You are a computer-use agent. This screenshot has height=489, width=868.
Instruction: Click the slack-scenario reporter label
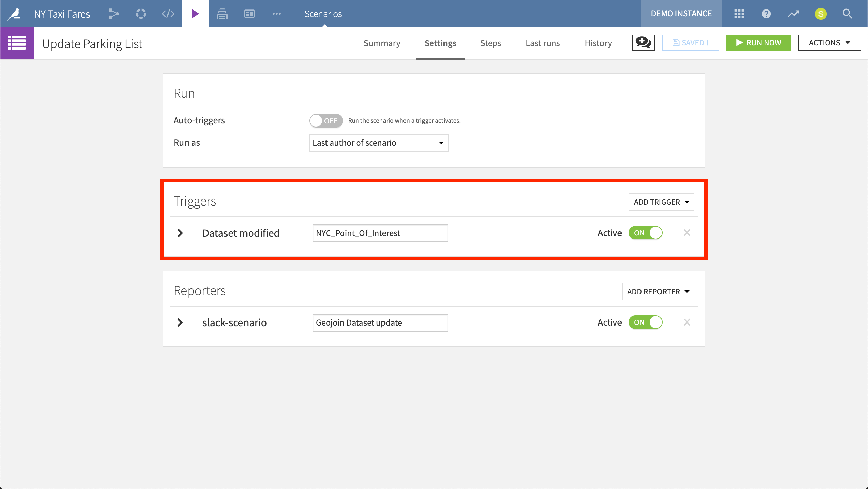(234, 322)
